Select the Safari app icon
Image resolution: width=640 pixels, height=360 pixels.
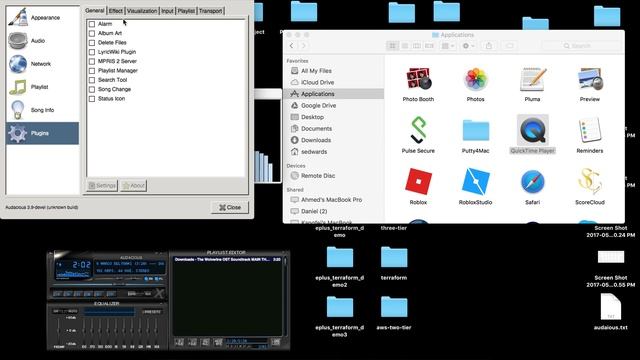click(x=533, y=182)
